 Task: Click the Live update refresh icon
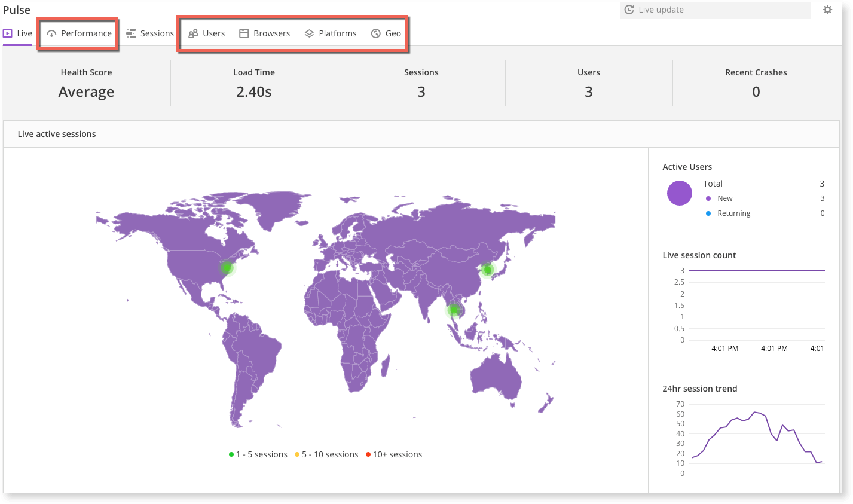tap(628, 10)
